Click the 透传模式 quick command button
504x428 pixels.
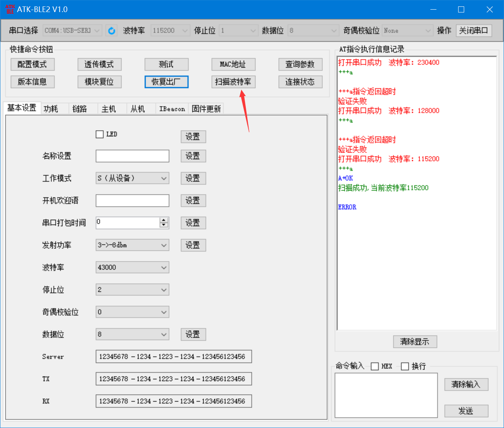coord(99,64)
